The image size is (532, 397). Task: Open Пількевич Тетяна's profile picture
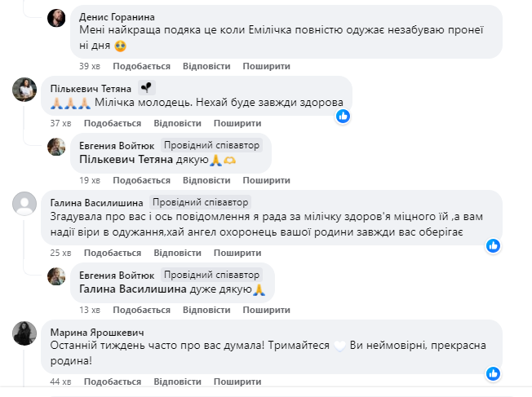coord(24,90)
